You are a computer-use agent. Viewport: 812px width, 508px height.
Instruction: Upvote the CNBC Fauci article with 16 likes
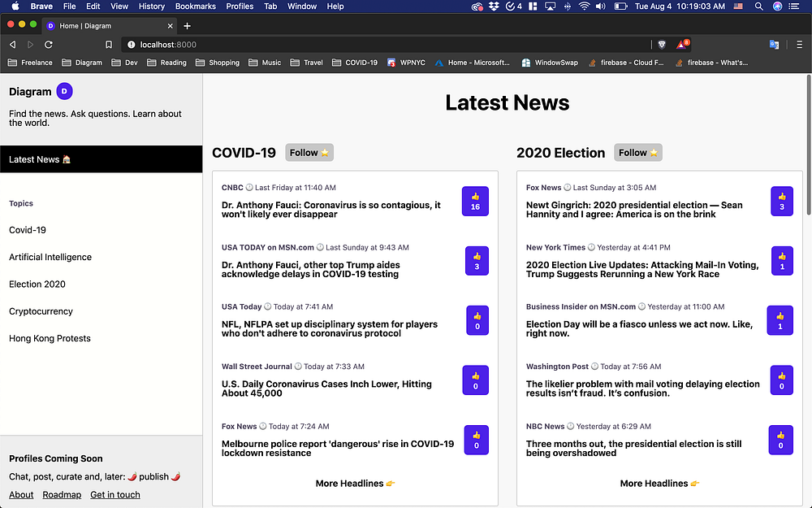coord(475,201)
